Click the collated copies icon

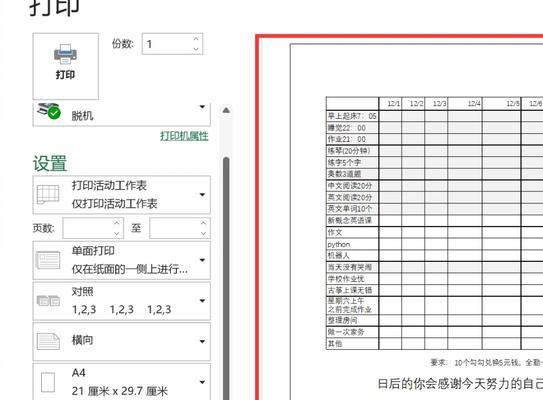[48, 301]
